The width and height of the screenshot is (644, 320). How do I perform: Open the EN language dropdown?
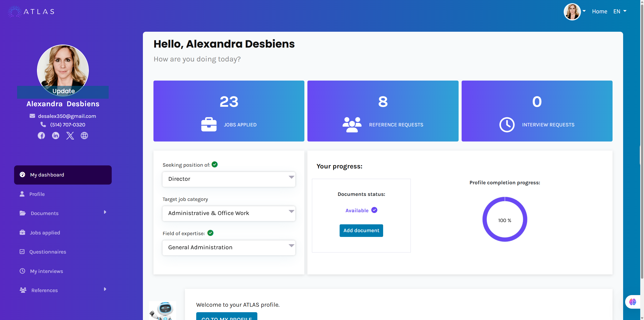[620, 12]
